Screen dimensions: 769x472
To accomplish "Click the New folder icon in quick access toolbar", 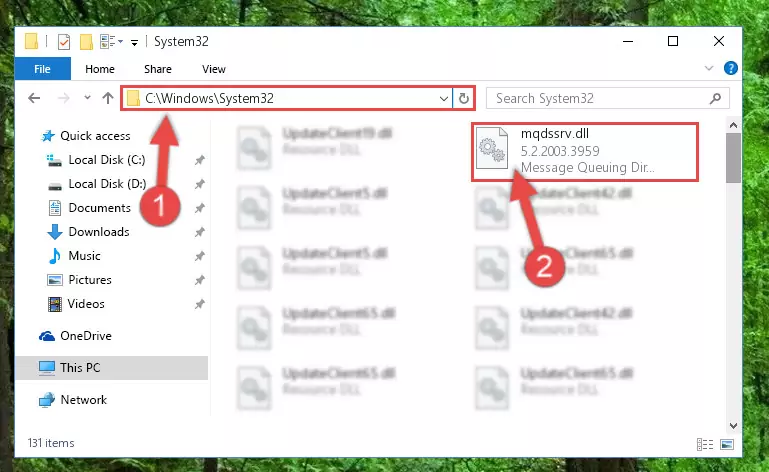I will coord(86,42).
